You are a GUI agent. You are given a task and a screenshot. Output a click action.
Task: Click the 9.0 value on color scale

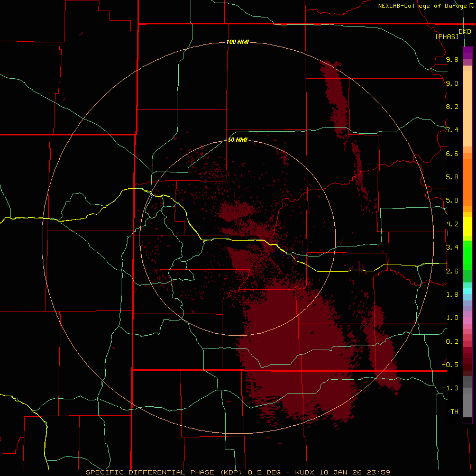tap(452, 83)
